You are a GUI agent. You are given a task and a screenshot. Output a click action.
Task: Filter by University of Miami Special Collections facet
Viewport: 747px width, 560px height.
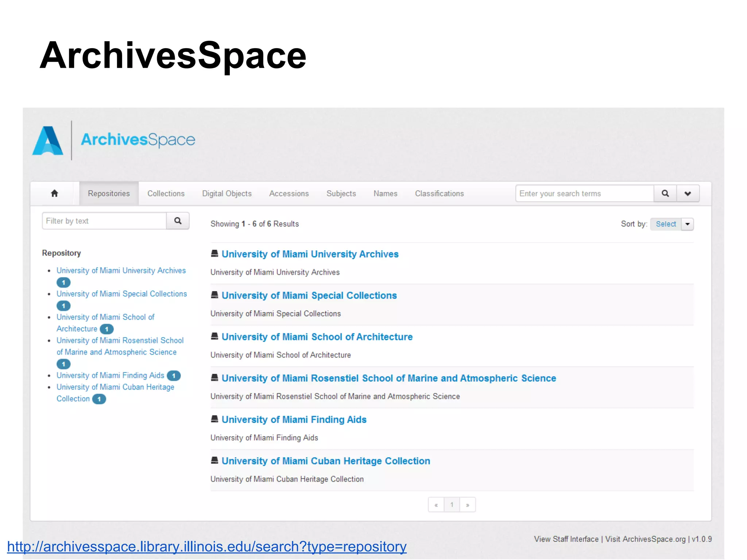pyautogui.click(x=121, y=294)
